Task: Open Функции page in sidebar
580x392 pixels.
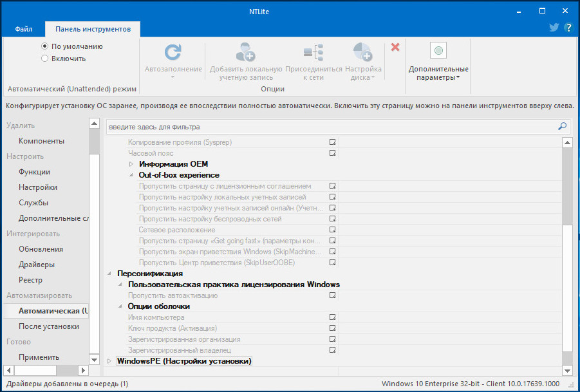Action: 34,172
